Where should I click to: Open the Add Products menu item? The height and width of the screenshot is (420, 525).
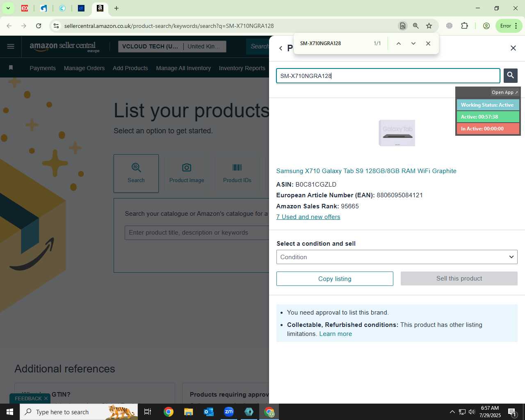(x=130, y=68)
